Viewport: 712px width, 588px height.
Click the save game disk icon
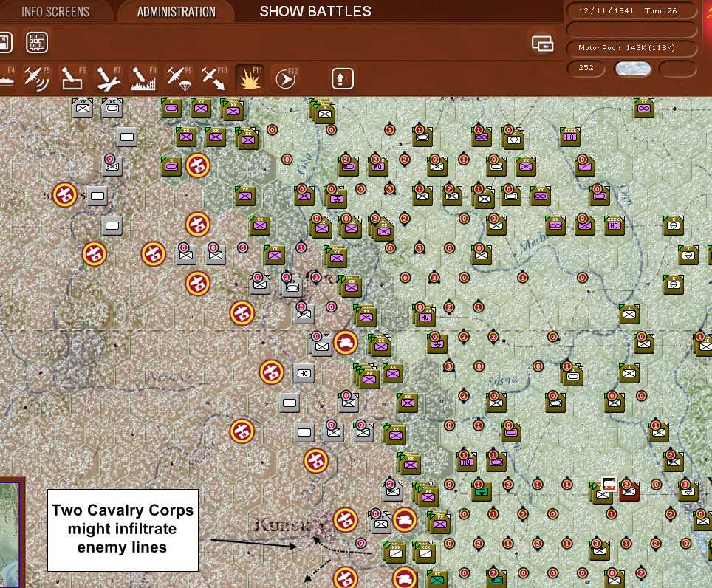pos(5,43)
